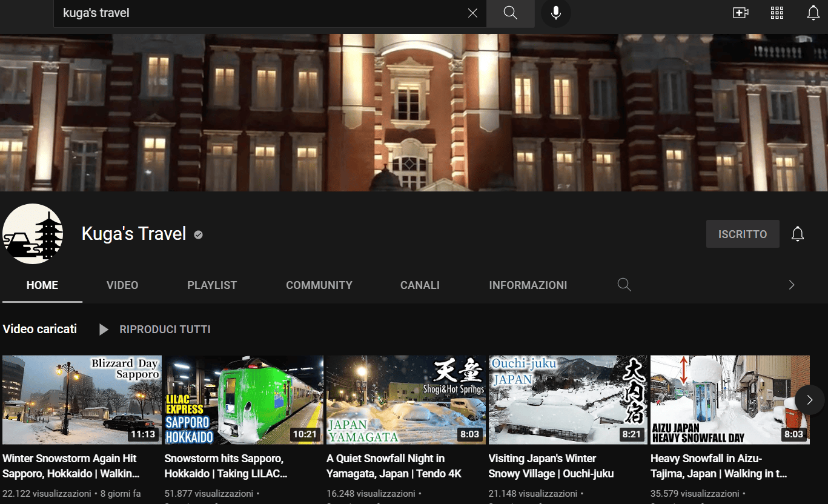
Task: Play all uploaded videos triangle icon
Action: pyautogui.click(x=104, y=330)
